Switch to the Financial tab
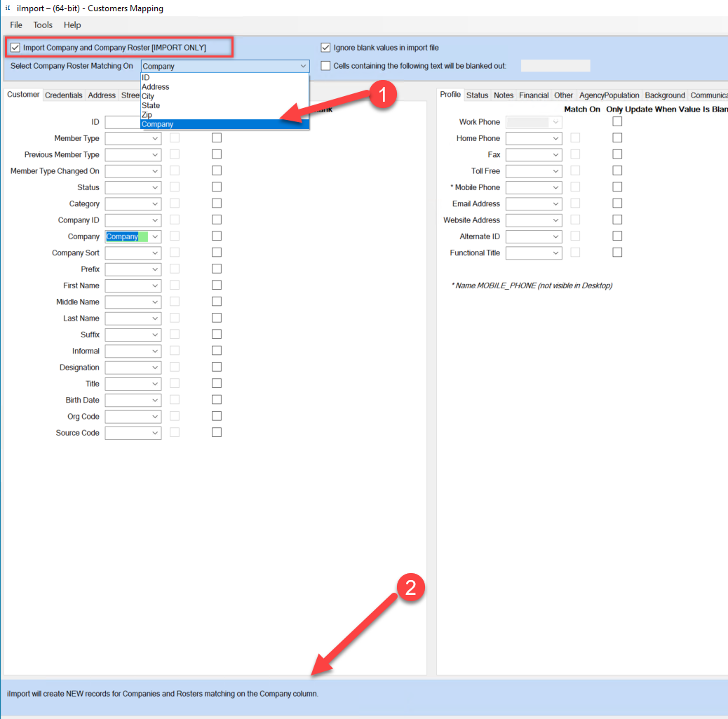This screenshot has width=728, height=719. pyautogui.click(x=534, y=95)
